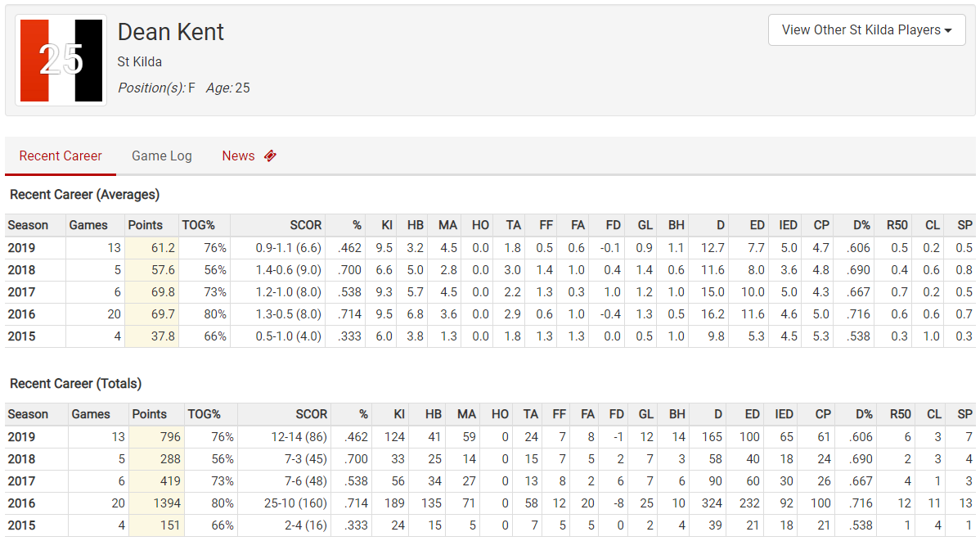Viewport: 980px width, 541px height.
Task: Select 2019 row in Averages table
Action: coord(22,248)
